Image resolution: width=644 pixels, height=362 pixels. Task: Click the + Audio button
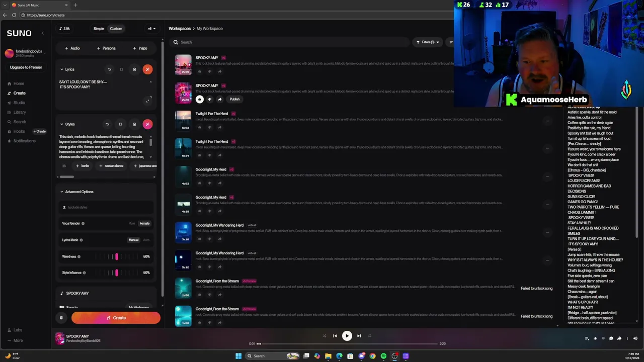(x=72, y=48)
